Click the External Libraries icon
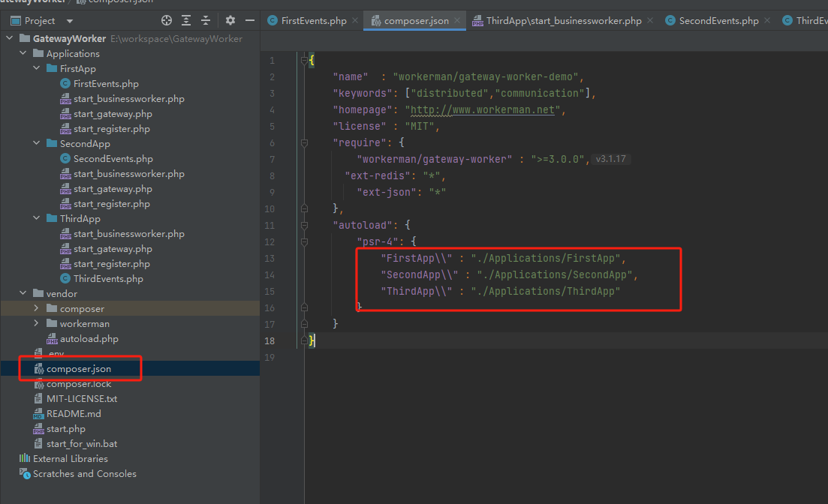The width and height of the screenshot is (828, 504). tap(25, 458)
